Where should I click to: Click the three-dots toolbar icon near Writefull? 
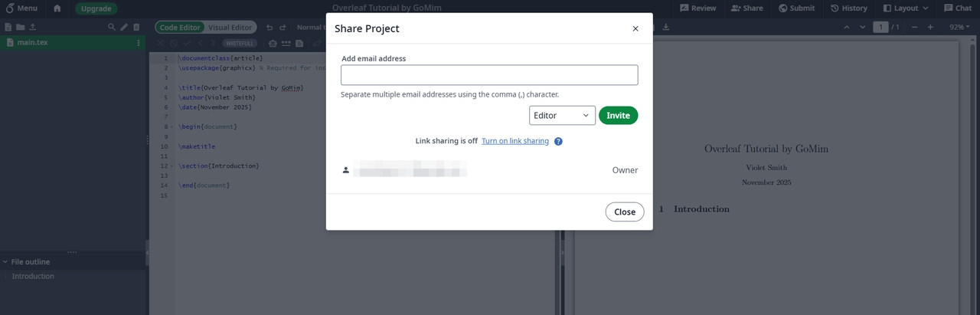pyautogui.click(x=286, y=44)
